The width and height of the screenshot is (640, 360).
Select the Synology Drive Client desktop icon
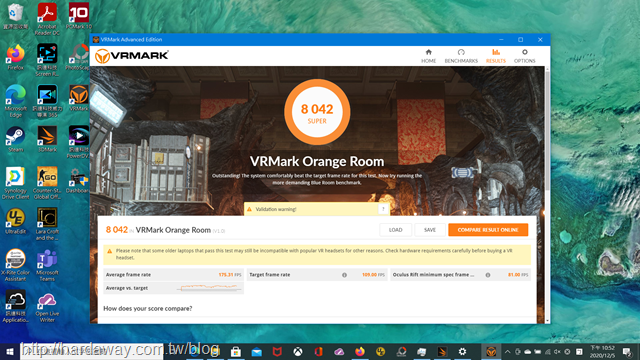pos(16,183)
